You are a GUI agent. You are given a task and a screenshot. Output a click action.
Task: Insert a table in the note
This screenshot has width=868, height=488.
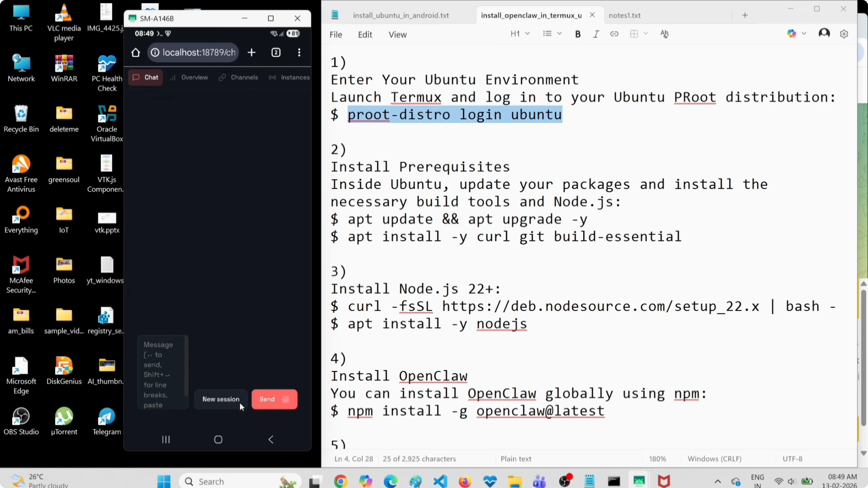[x=635, y=34]
